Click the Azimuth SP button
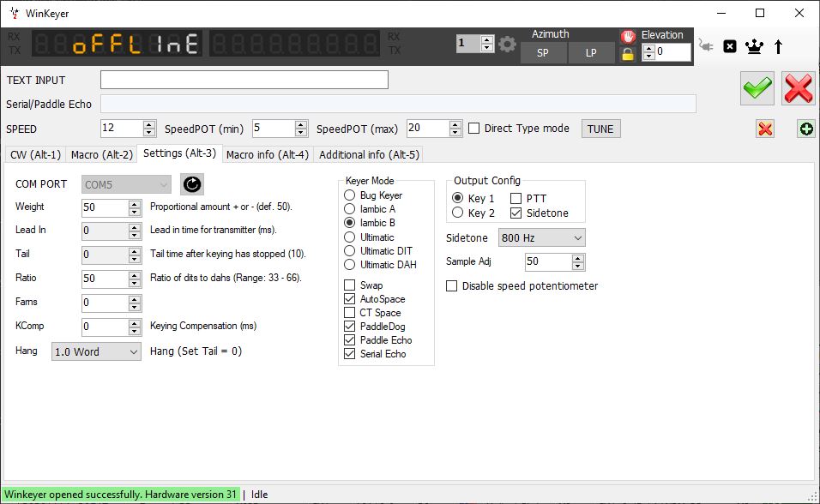 [x=543, y=53]
